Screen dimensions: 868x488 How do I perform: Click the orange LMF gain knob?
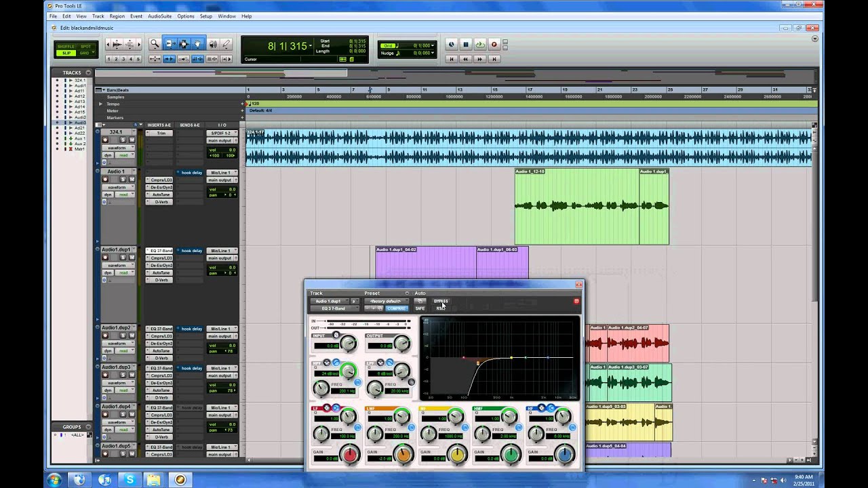tap(402, 455)
